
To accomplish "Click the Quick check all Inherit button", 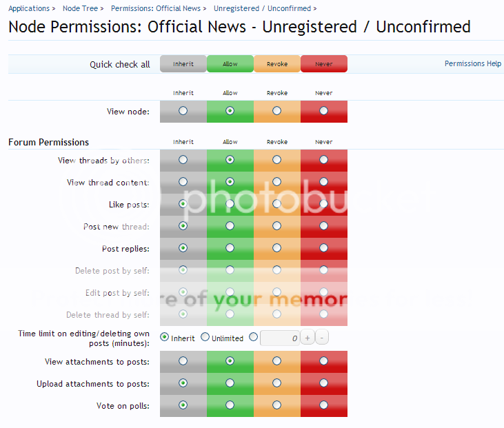I will pyautogui.click(x=183, y=64).
